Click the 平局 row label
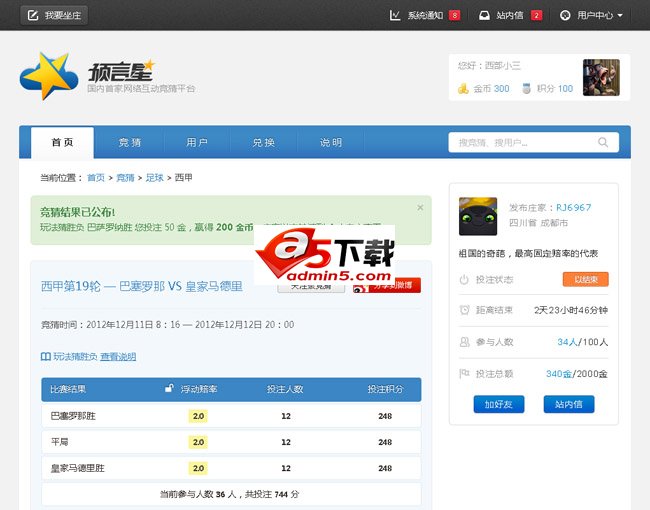650x510 pixels. [x=60, y=442]
